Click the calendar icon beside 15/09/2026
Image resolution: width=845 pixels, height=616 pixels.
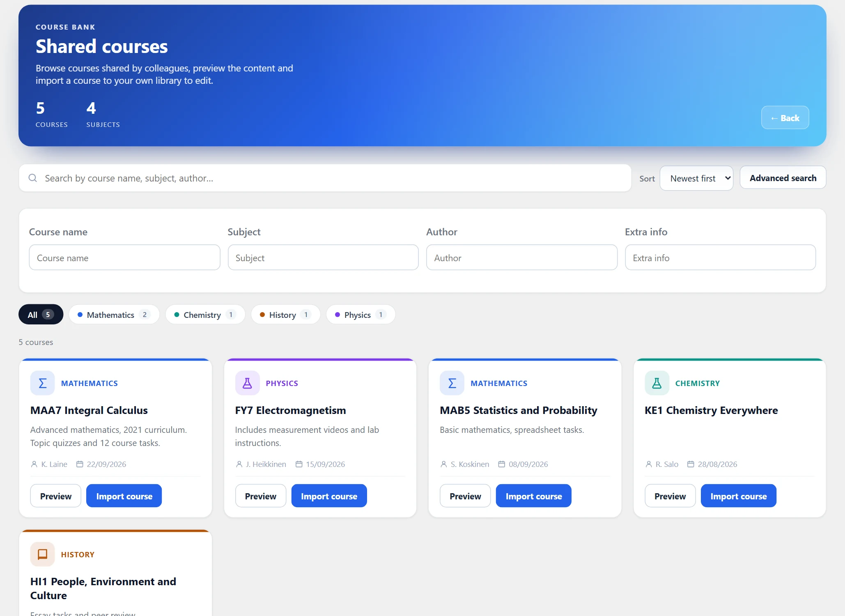coord(299,464)
